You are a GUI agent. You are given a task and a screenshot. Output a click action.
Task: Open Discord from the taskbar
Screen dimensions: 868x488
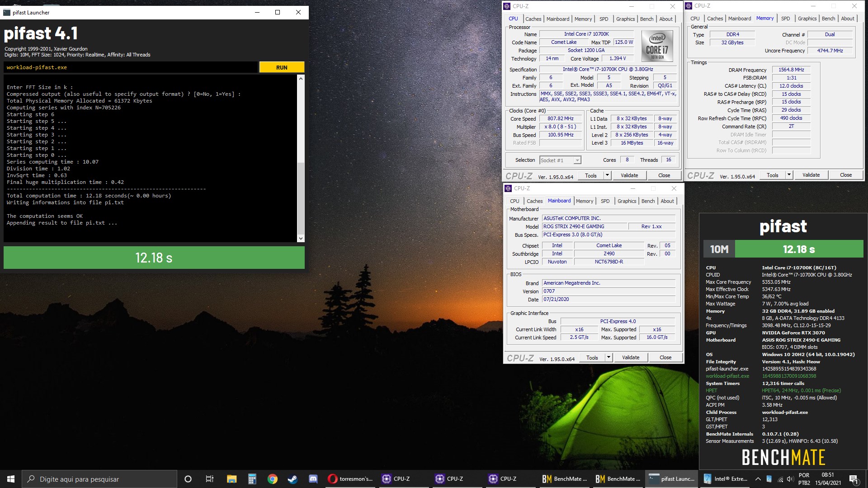pyautogui.click(x=313, y=479)
